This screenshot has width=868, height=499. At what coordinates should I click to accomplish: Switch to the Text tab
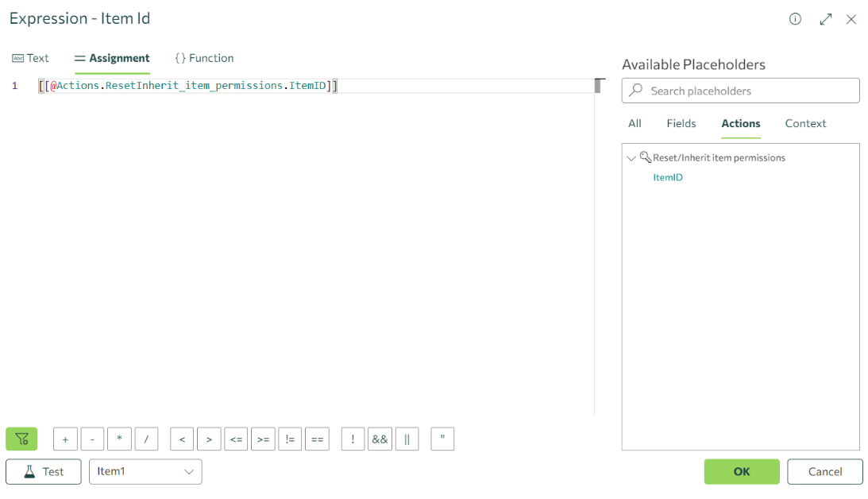tap(30, 58)
